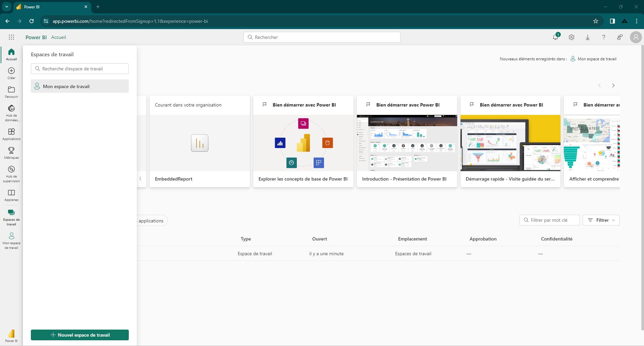Open Afficher et comprendre card
The width and height of the screenshot is (644, 346).
(592, 141)
